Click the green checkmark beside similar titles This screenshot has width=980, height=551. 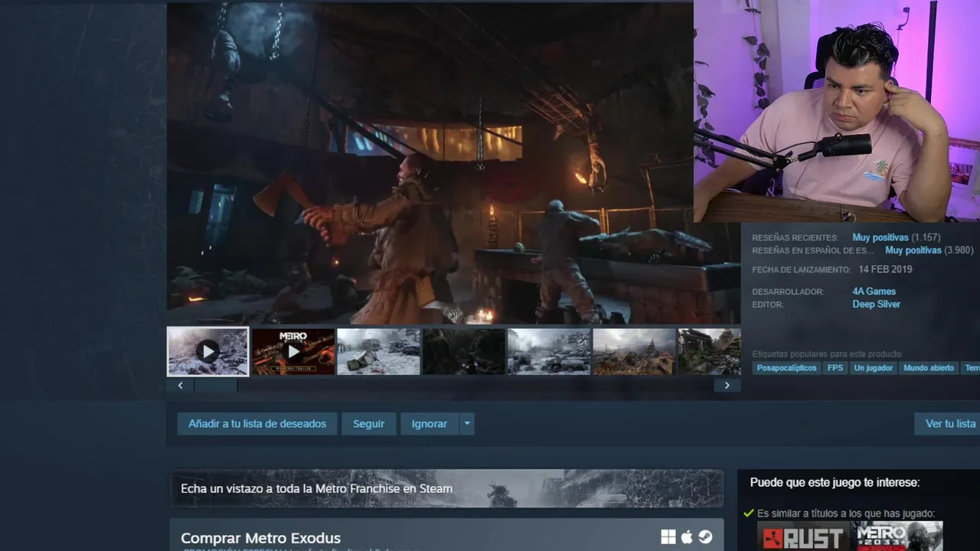pyautogui.click(x=749, y=514)
